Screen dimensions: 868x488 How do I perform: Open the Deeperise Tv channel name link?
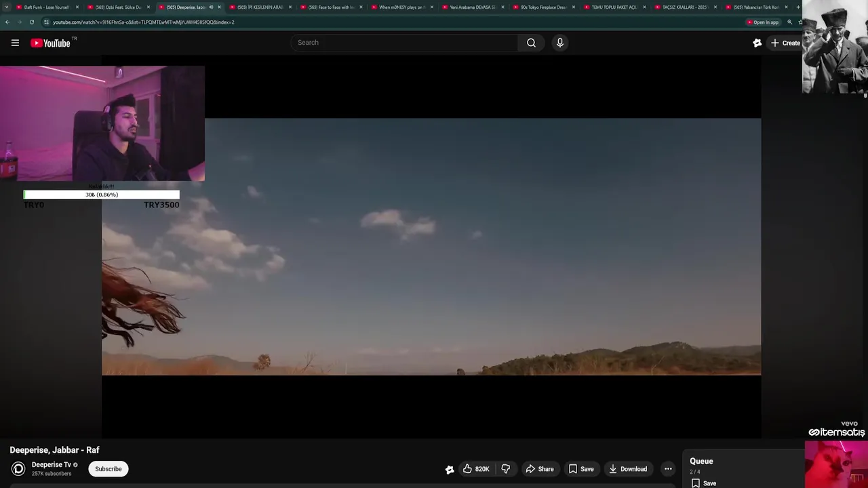[x=52, y=465]
